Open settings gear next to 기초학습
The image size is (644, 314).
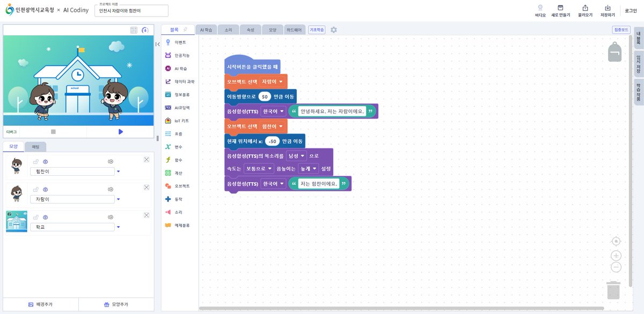[334, 30]
